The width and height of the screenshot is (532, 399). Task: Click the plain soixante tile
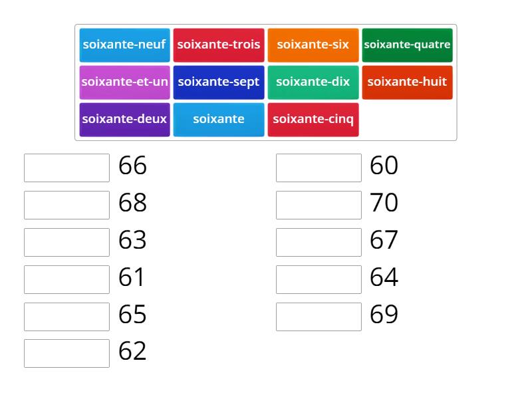[219, 120]
